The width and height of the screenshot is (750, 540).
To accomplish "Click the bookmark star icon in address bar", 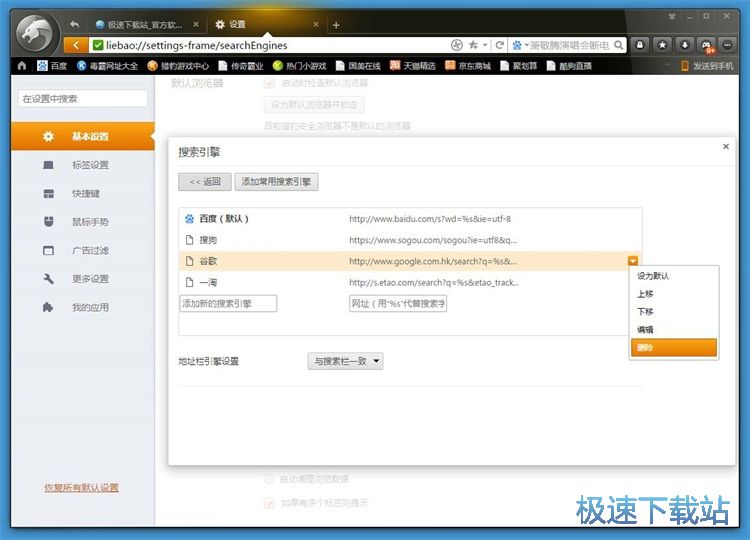I will pos(473,45).
